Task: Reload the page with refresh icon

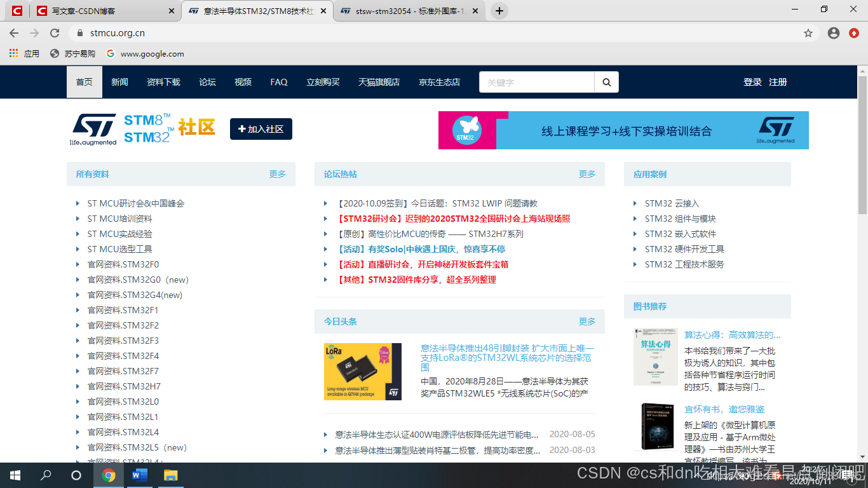Action: (55, 33)
